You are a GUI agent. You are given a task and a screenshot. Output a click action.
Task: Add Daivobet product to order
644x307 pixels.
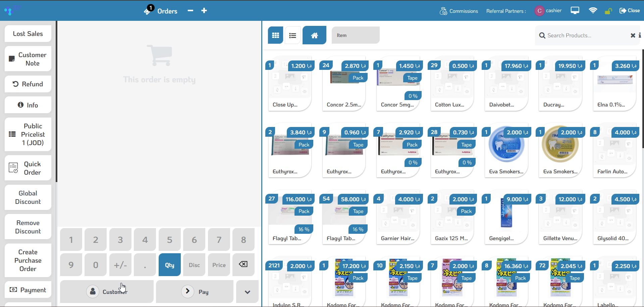506,84
